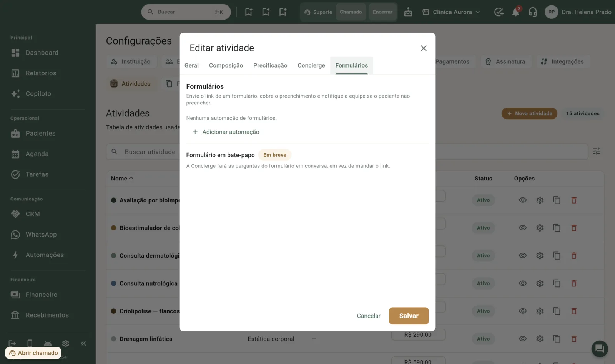
Task: Switch to the Geral tab
Action: tap(191, 66)
